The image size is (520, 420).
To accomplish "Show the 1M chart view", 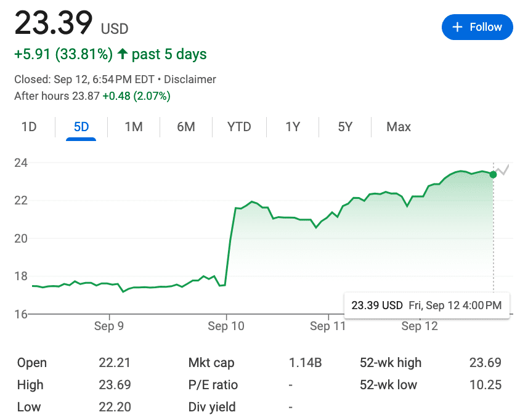I will (133, 127).
